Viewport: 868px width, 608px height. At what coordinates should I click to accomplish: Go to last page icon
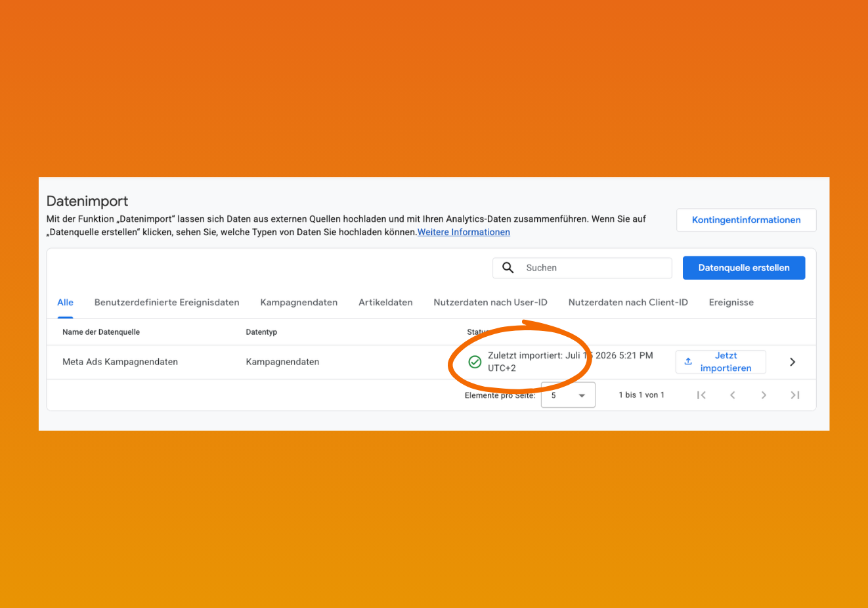coord(795,395)
